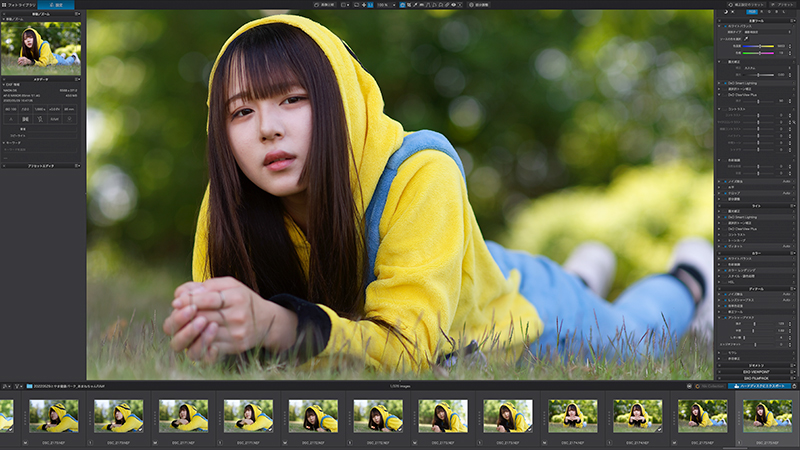Collapse the White Balance section arrow
800x450 pixels.
click(x=719, y=26)
